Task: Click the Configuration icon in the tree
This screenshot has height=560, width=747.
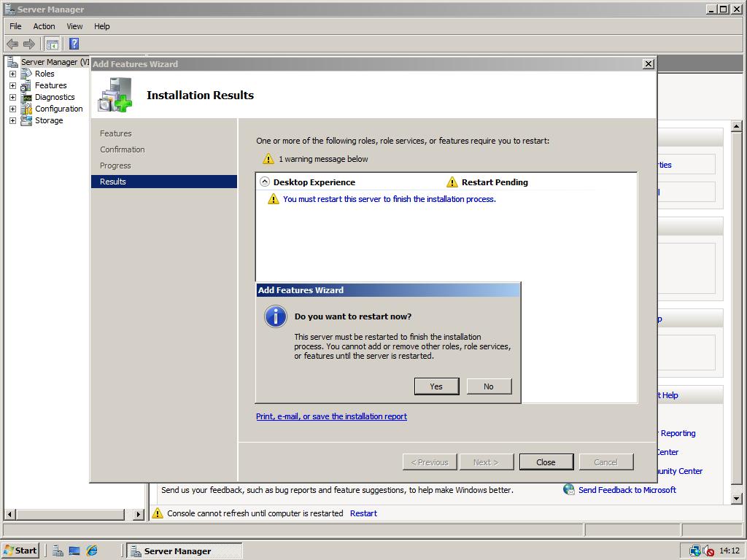Action: pyautogui.click(x=26, y=109)
